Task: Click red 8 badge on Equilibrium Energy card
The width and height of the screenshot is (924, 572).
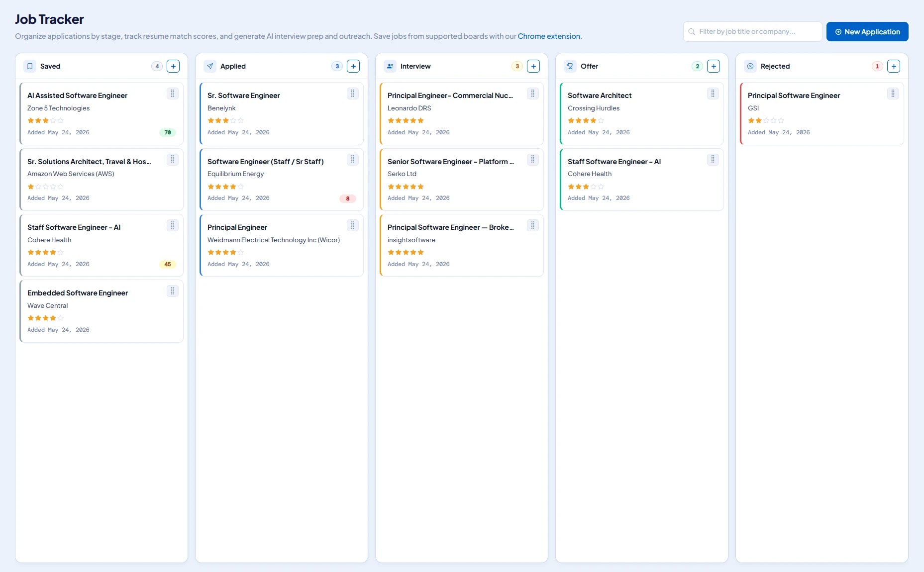Action: 348,198
